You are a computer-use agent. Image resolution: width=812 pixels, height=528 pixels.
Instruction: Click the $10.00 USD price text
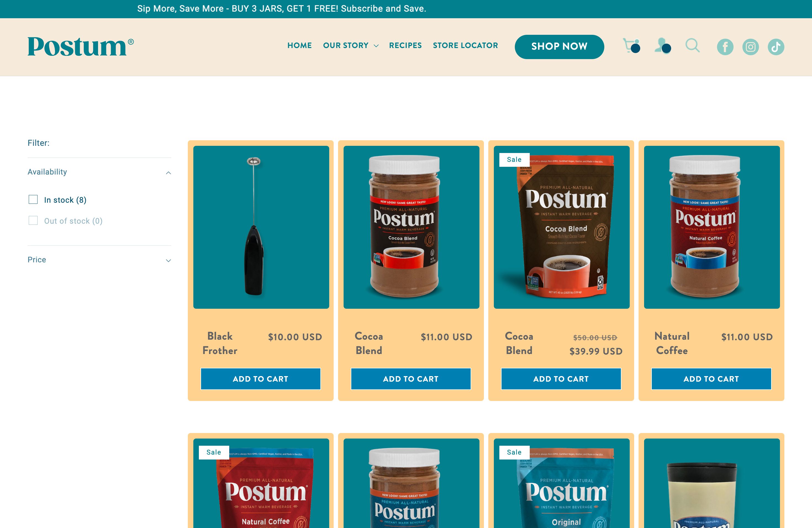click(295, 337)
